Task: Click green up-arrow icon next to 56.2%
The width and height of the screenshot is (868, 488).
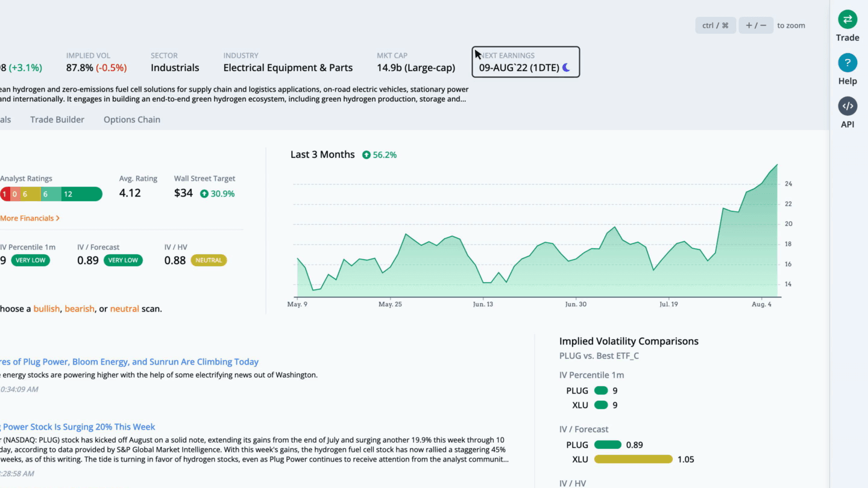Action: pyautogui.click(x=366, y=155)
